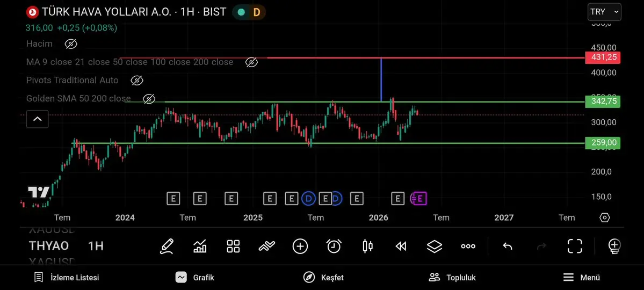Screen dimensions: 644x290
Task: Collapse the indicator legend with chevron
Action: point(38,119)
